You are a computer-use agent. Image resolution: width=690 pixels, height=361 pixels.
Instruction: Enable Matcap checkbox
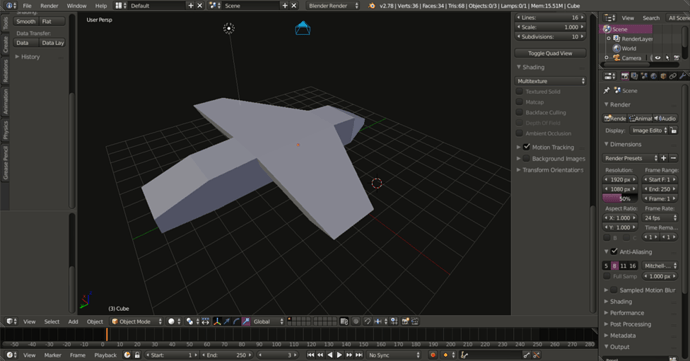point(519,102)
